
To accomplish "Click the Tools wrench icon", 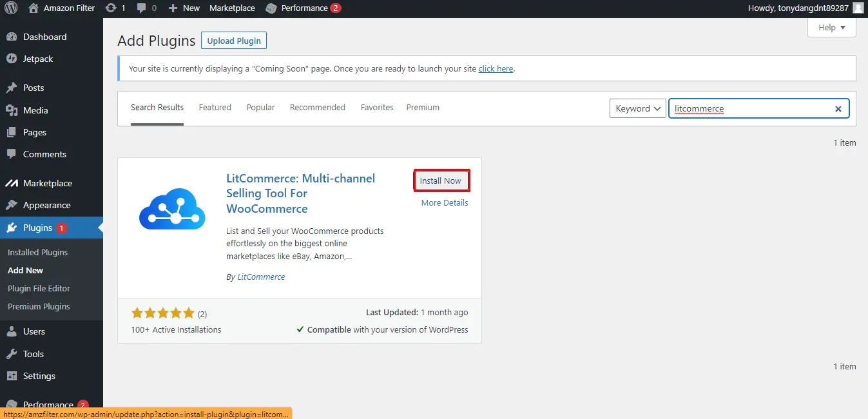I will (12, 354).
